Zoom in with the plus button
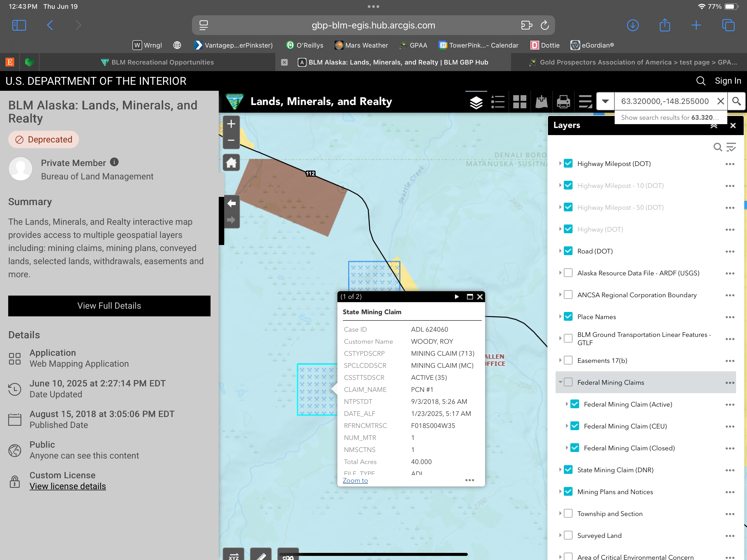This screenshot has width=747, height=560. click(231, 124)
